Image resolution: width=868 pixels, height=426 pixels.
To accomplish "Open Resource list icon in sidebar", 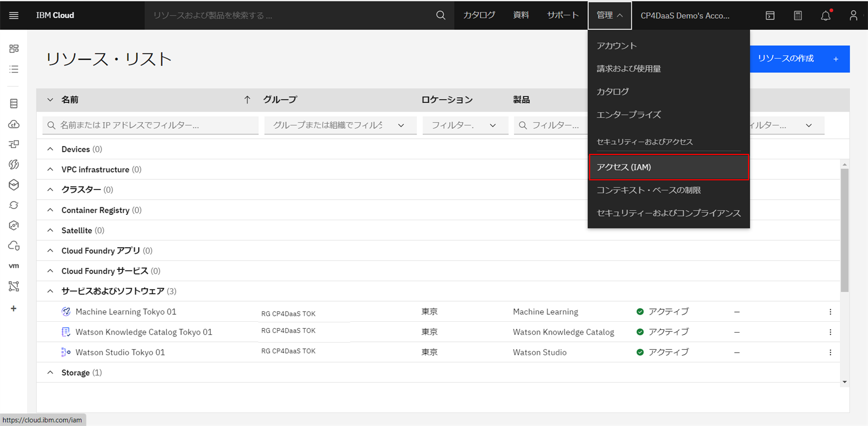I will (14, 69).
